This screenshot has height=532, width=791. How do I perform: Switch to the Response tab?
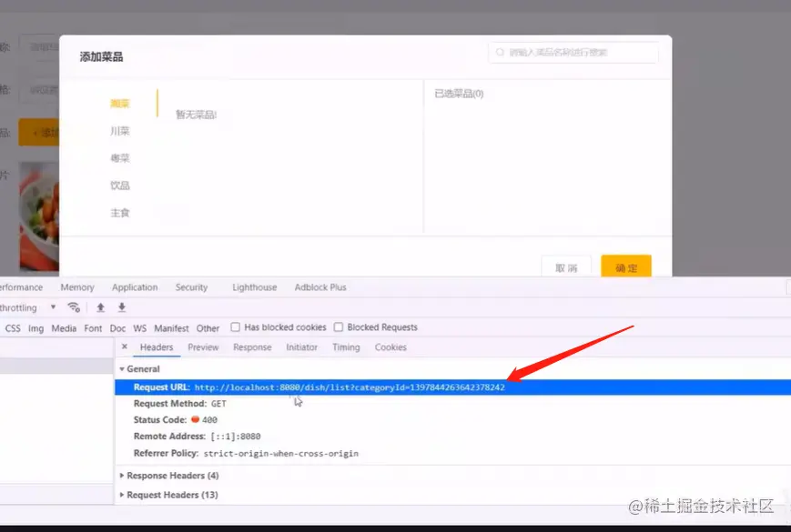click(252, 347)
